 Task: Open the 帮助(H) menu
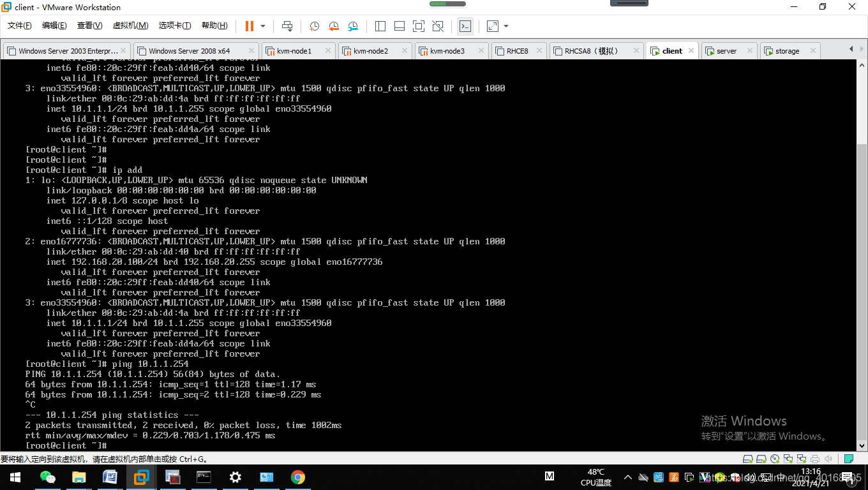[214, 26]
